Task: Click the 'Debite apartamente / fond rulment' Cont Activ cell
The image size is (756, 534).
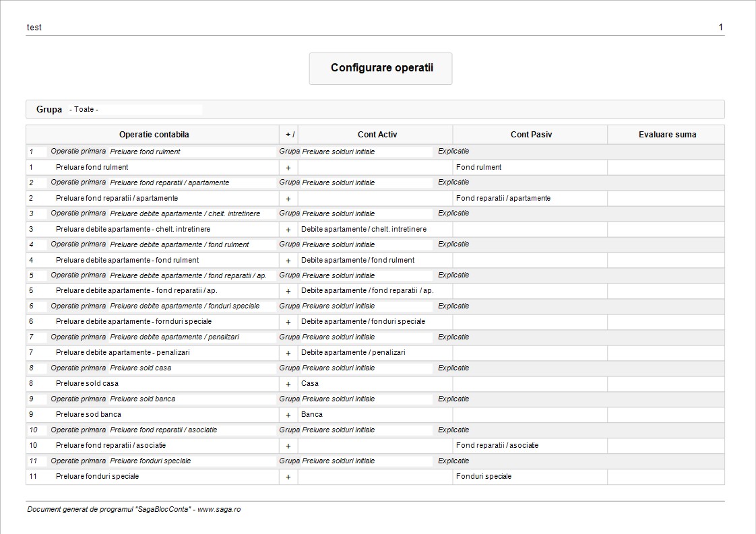Action: point(358,260)
